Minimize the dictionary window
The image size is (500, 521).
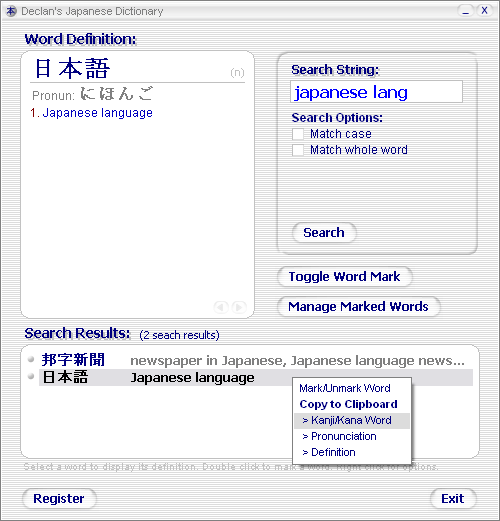pos(466,11)
